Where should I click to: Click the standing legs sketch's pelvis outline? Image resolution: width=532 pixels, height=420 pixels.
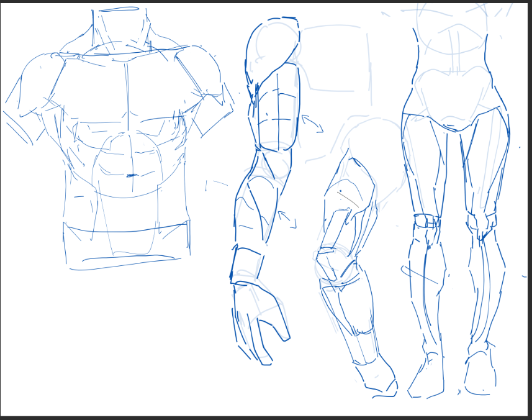tap(453, 98)
